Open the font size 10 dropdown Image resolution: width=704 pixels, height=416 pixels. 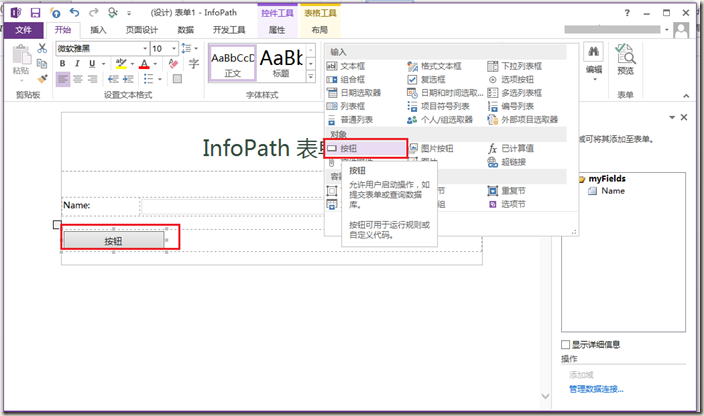pos(174,48)
